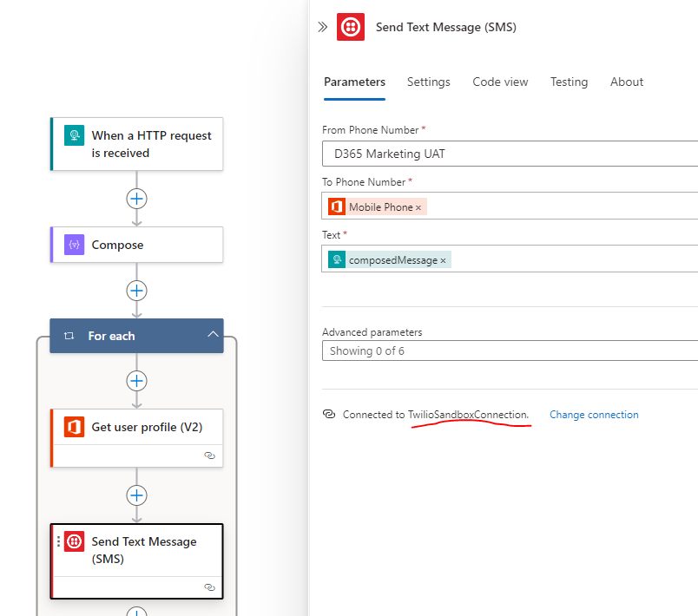Screen dimensions: 698x616
Task: Select the Send Text Message (SMS) card
Action: point(136,561)
